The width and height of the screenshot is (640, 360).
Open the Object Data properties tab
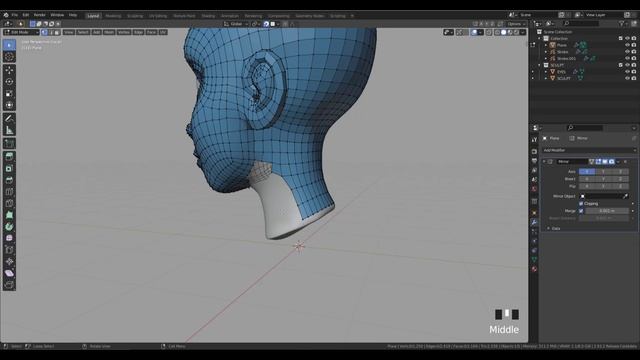tap(534, 259)
